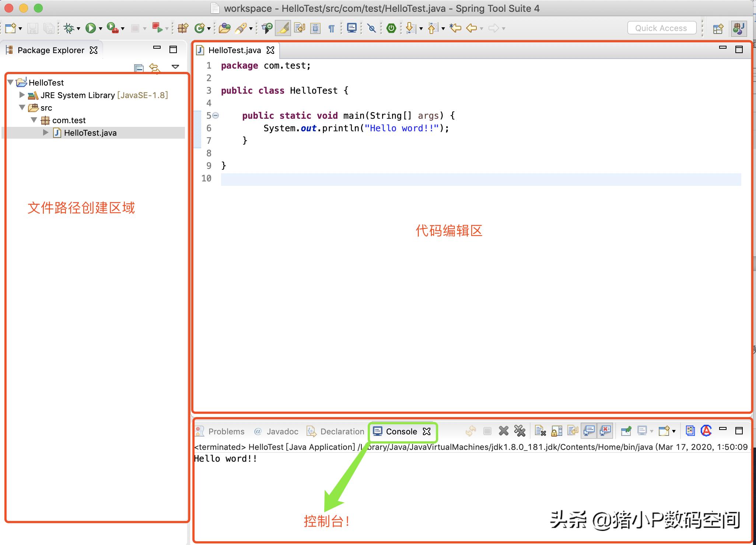The width and height of the screenshot is (756, 545).
Task: Click Remove All Terminated Launches double-X icon
Action: pos(519,431)
